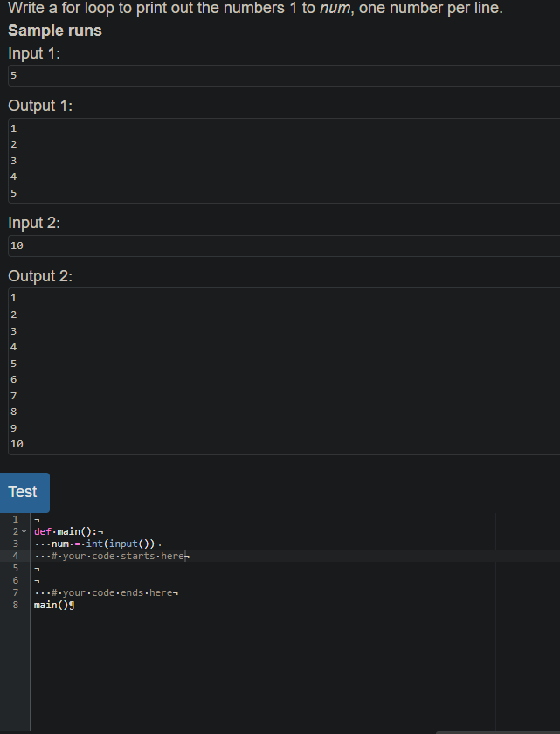560x734 pixels.
Task: Click the value 9 in Output 2
Action: point(14,428)
